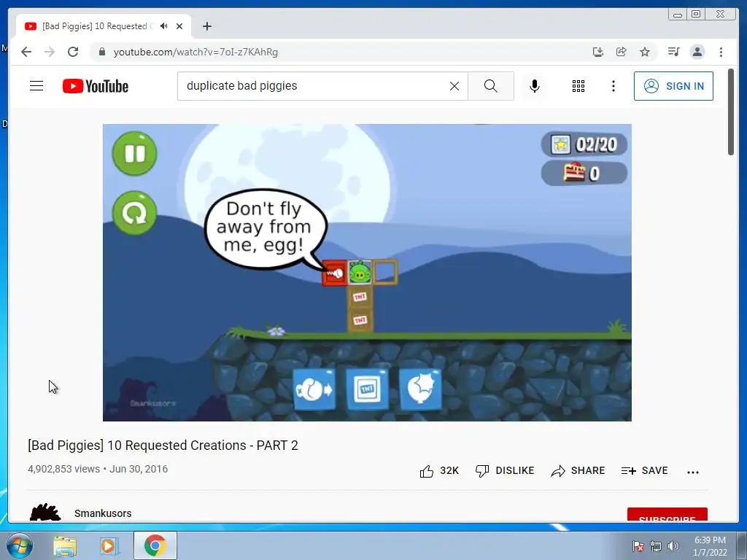Open the Chrome profile avatar

tap(697, 52)
